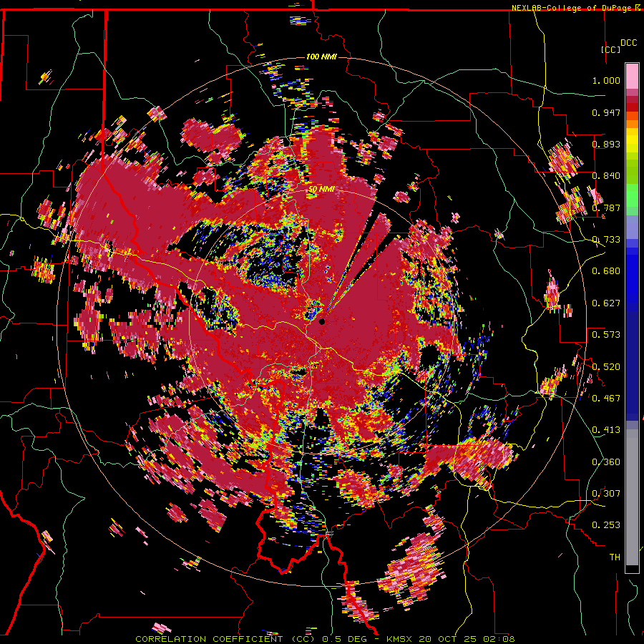Click the 0.360 scale value
Viewport: 644px width, 644px height.
606,462
